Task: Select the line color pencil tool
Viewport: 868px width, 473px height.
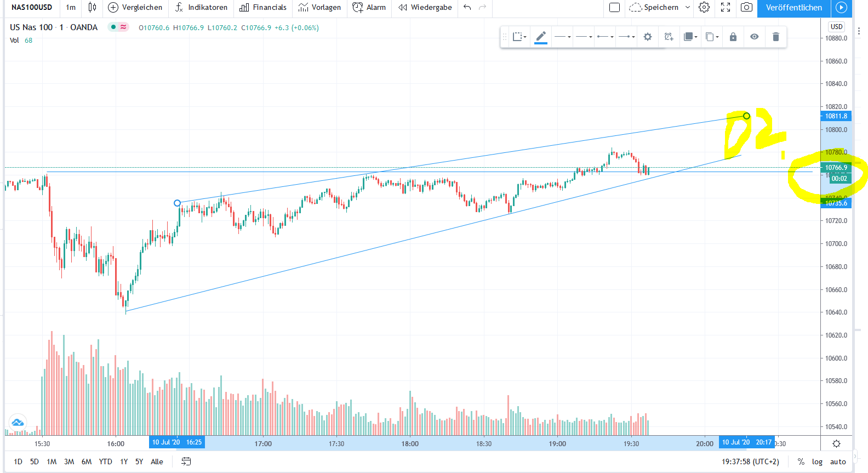Action: (541, 37)
